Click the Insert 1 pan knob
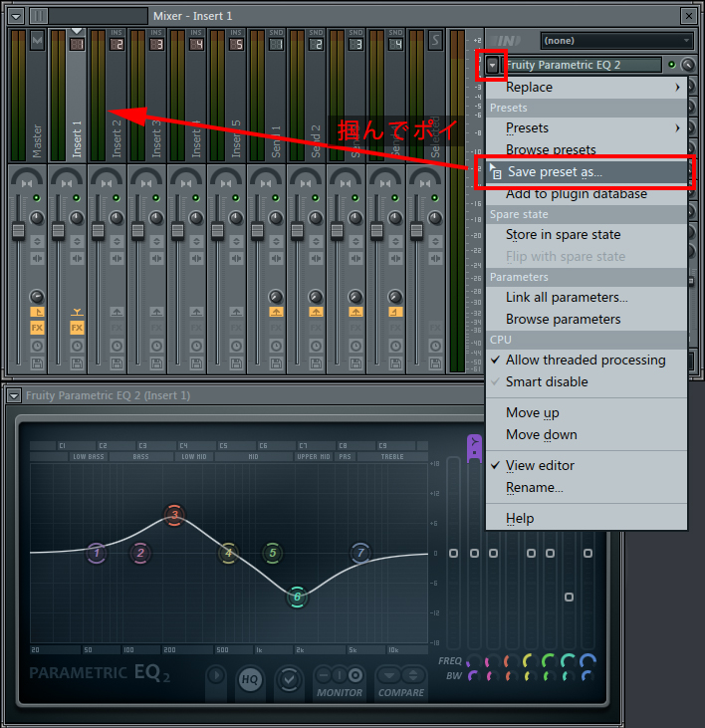 (77, 218)
